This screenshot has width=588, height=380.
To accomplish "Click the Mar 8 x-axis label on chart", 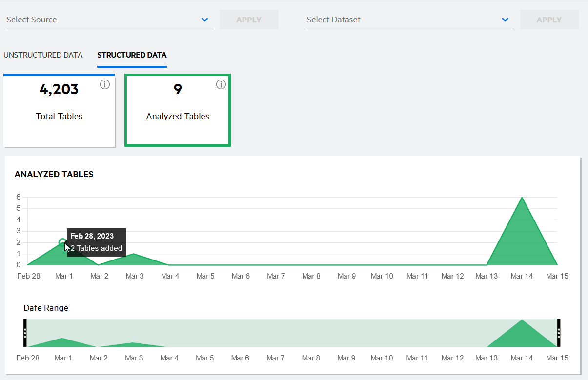I will pos(311,276).
